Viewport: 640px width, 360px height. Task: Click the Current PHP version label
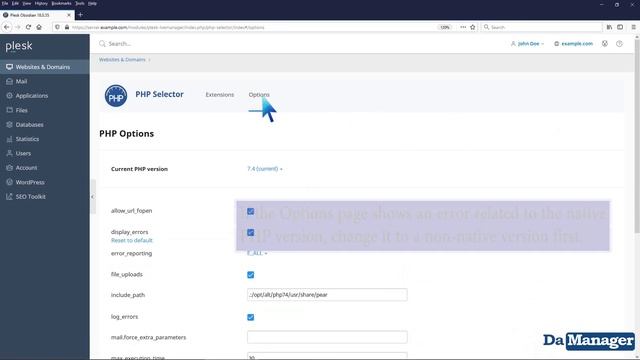tap(139, 169)
